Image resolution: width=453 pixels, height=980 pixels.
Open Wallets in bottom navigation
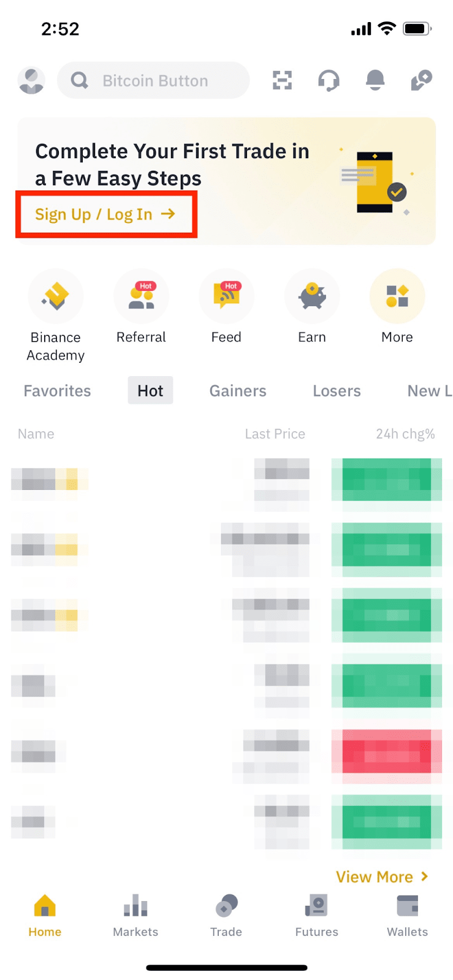click(407, 915)
